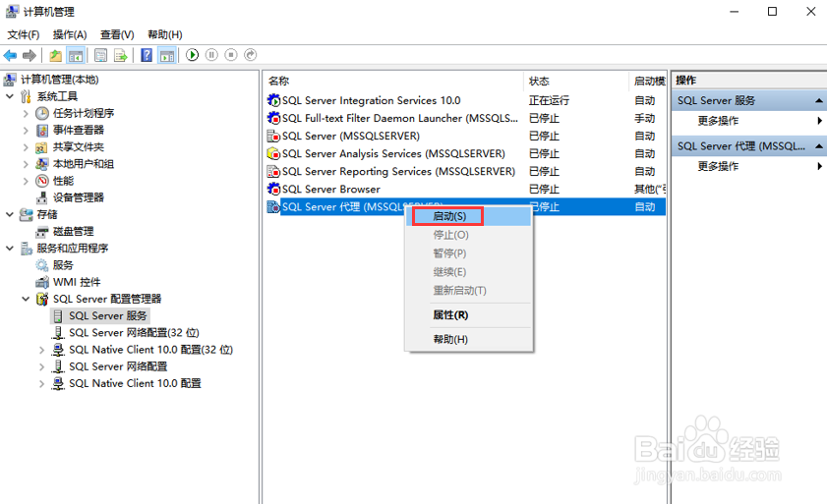This screenshot has height=504, width=827.
Task: Select the SQL Native Client 10.0 配置 item
Action: 135,383
